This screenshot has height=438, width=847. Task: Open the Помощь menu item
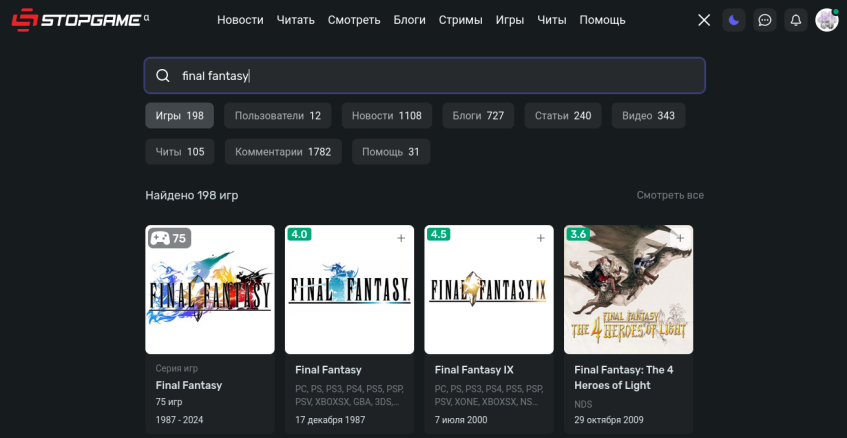(x=602, y=20)
